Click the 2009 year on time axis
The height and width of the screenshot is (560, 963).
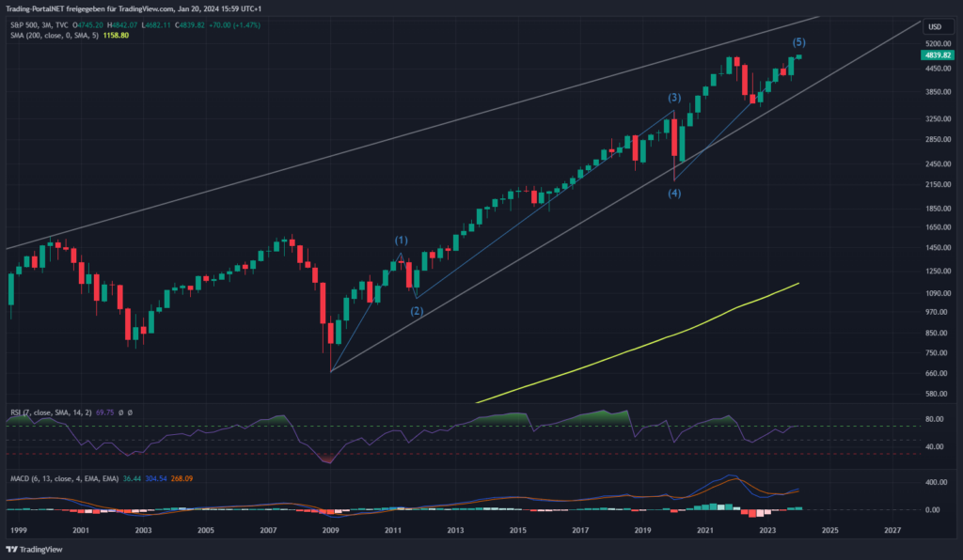[x=331, y=531]
